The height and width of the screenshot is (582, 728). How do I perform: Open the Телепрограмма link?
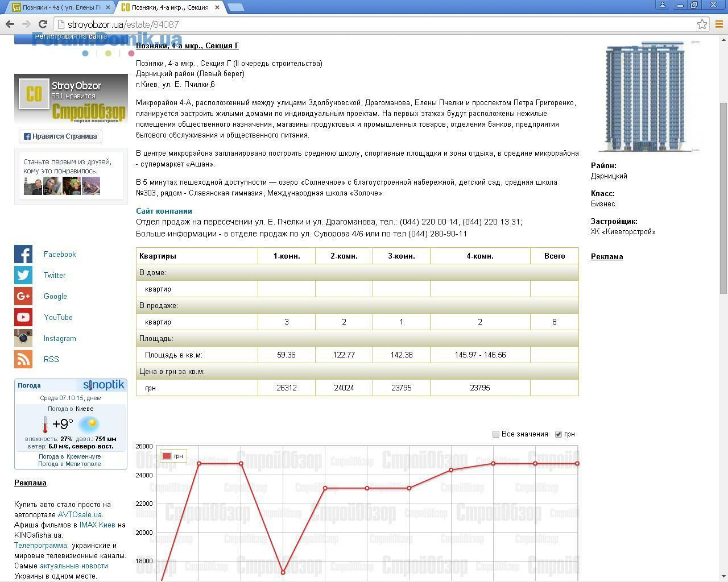click(40, 546)
